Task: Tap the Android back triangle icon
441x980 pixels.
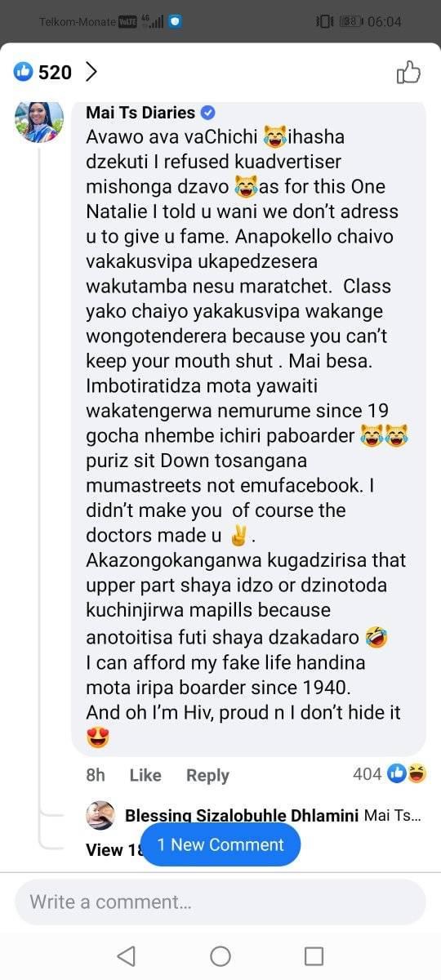Action: coord(126,955)
